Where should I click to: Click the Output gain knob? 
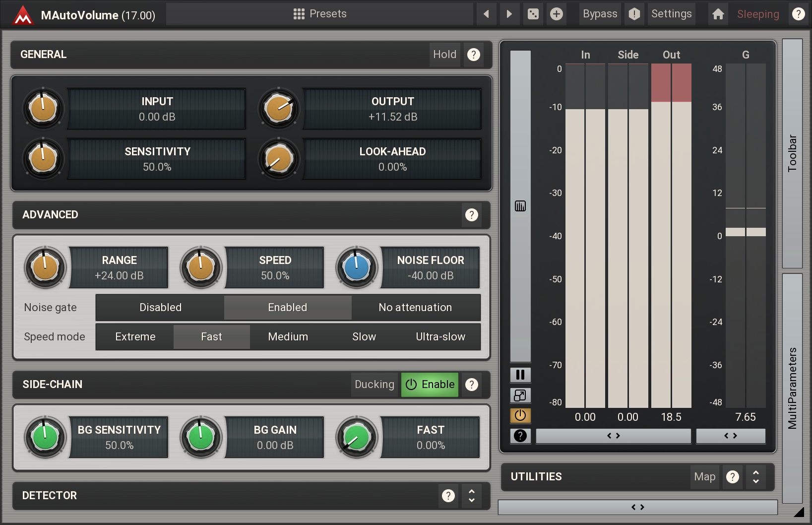pyautogui.click(x=279, y=108)
